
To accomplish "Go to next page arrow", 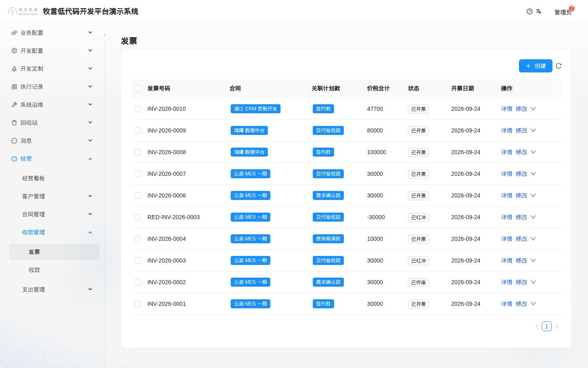I will (x=557, y=327).
